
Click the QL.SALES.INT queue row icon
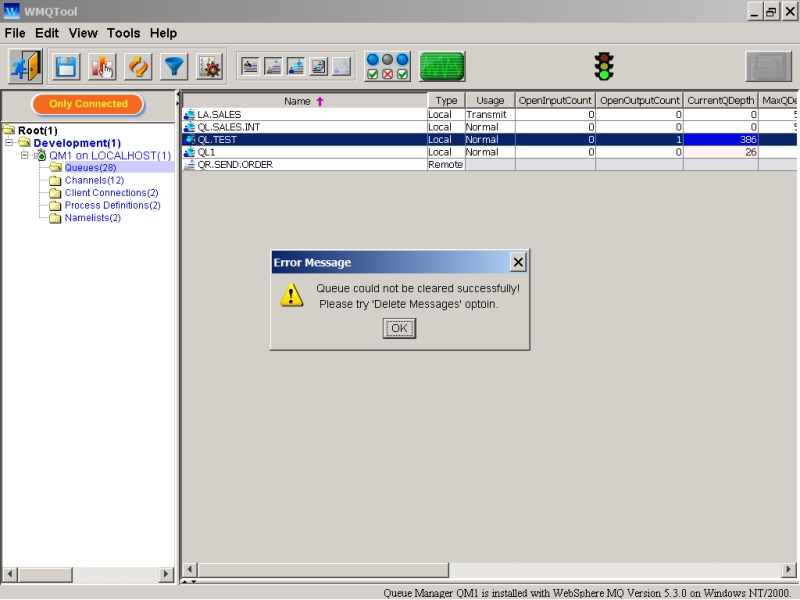[x=189, y=127]
